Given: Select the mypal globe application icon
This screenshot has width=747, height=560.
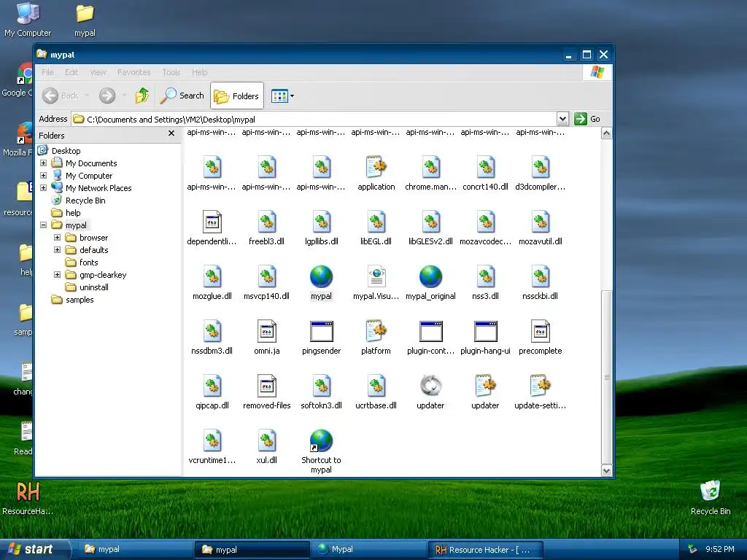Looking at the screenshot, I should tap(321, 277).
